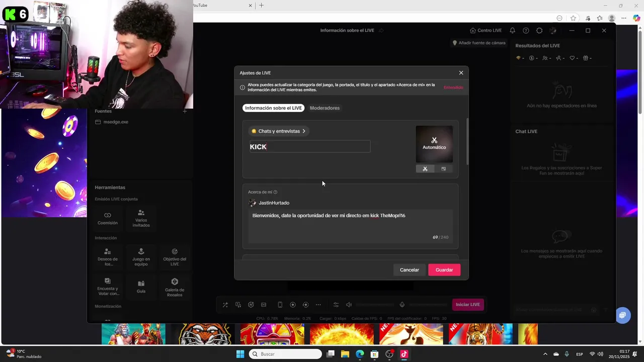Click the Cancelar button
The height and width of the screenshot is (362, 644).
pos(410,270)
